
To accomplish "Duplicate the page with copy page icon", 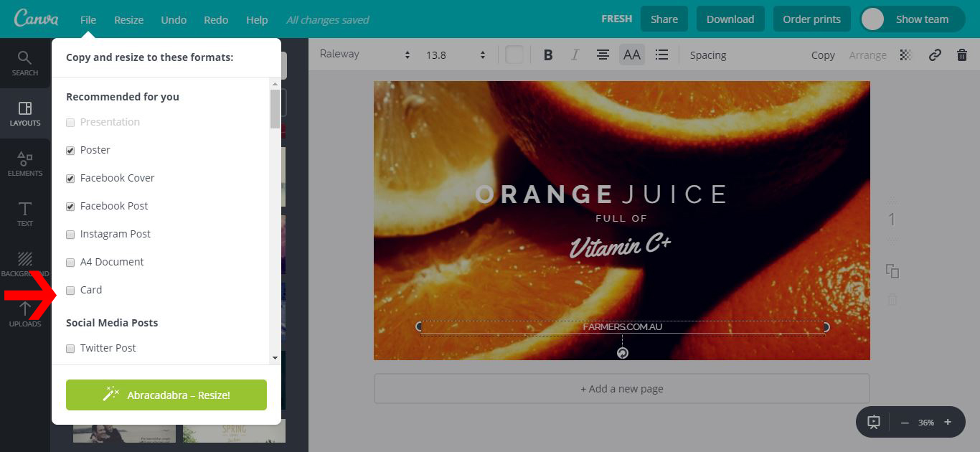I will tap(893, 271).
